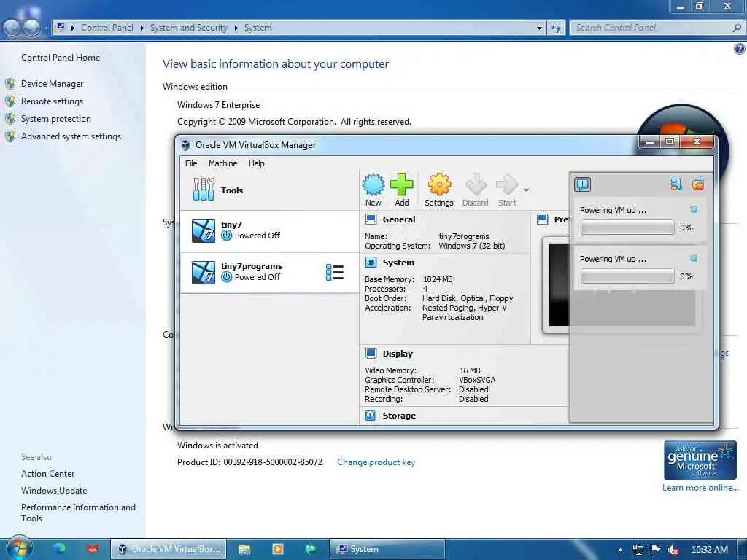
Task: Open Action Center link
Action: tap(47, 474)
